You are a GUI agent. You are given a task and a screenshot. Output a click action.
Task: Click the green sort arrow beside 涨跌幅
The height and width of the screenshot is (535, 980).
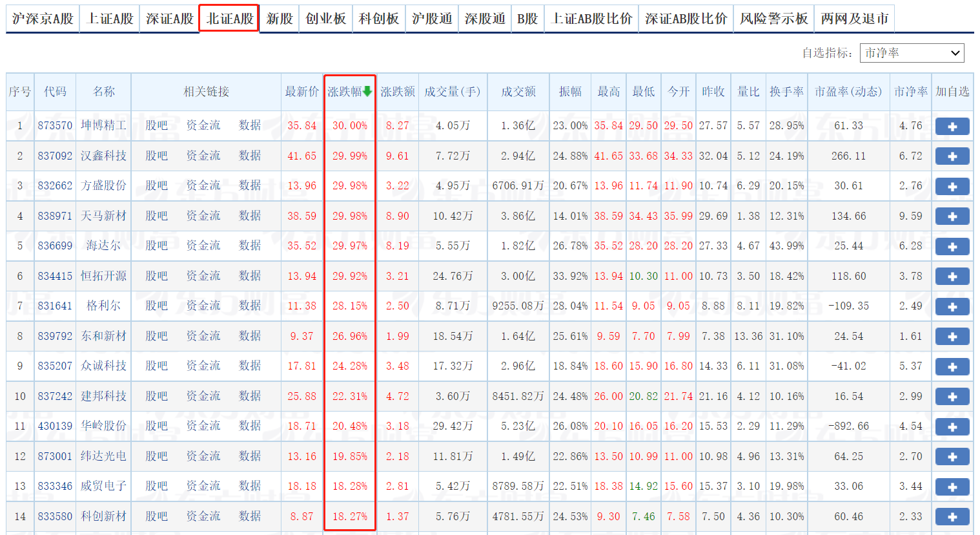click(x=367, y=92)
